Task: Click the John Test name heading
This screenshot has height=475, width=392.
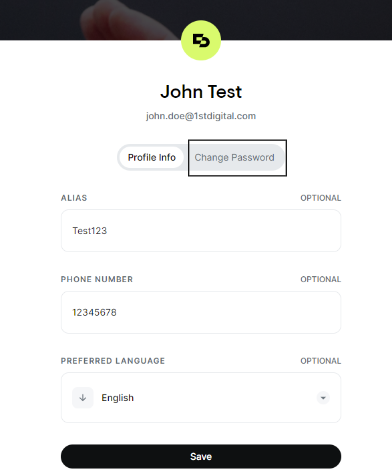Action: 201,92
